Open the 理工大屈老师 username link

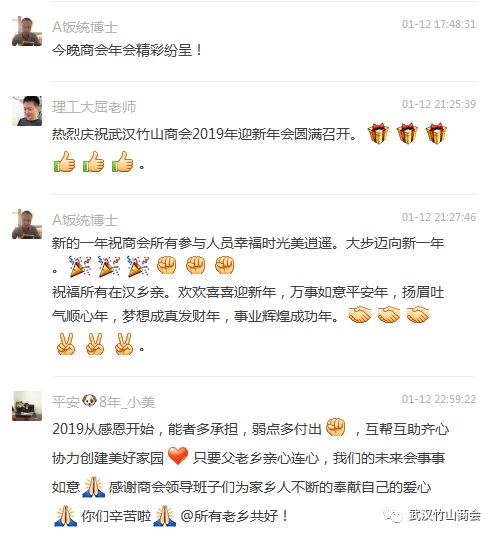point(94,107)
